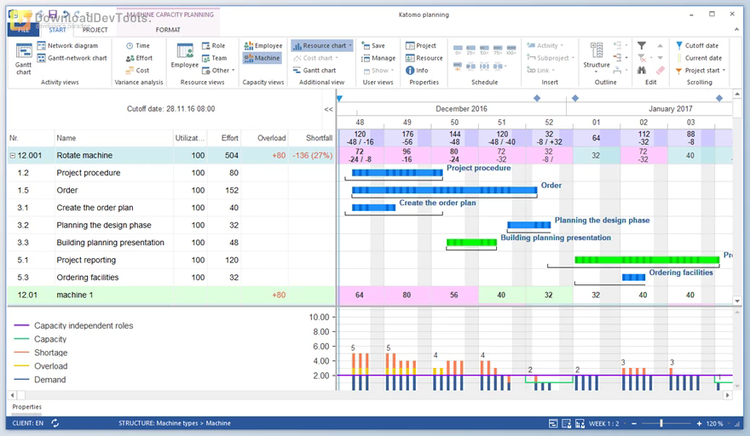This screenshot has width=750, height=436.
Task: Select Time variance analysis
Action: [x=138, y=45]
